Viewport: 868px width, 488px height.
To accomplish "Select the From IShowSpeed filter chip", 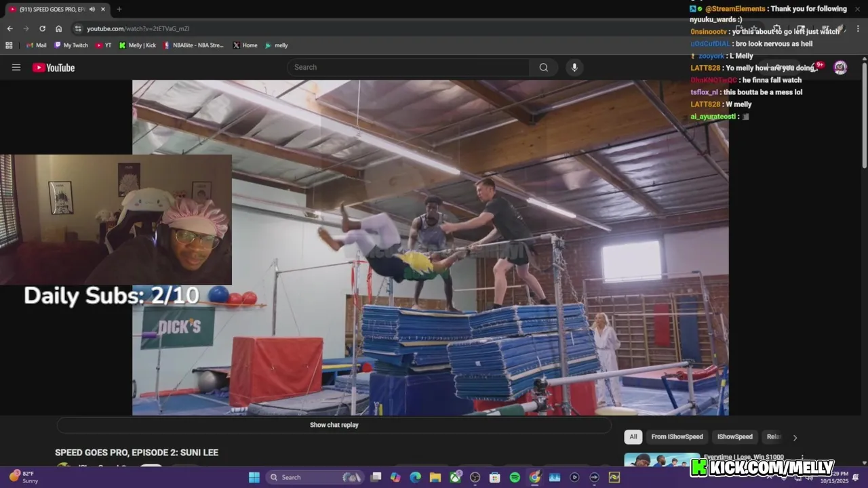I will 677,437.
